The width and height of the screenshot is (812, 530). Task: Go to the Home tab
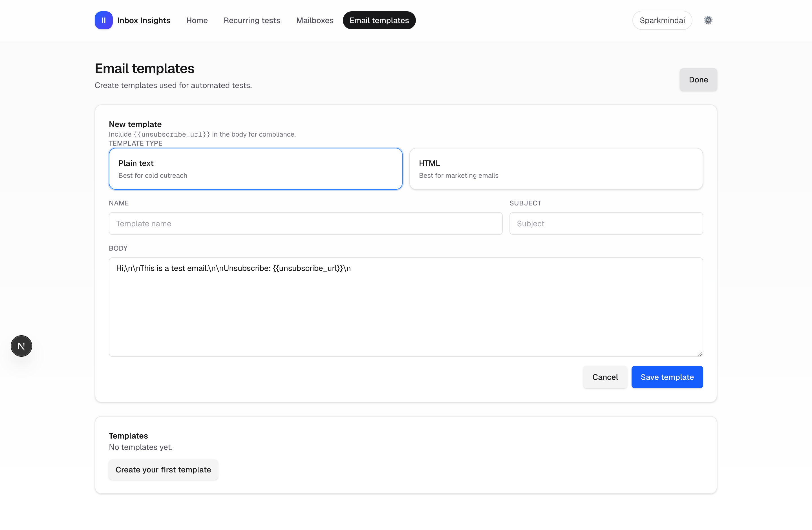[197, 21]
